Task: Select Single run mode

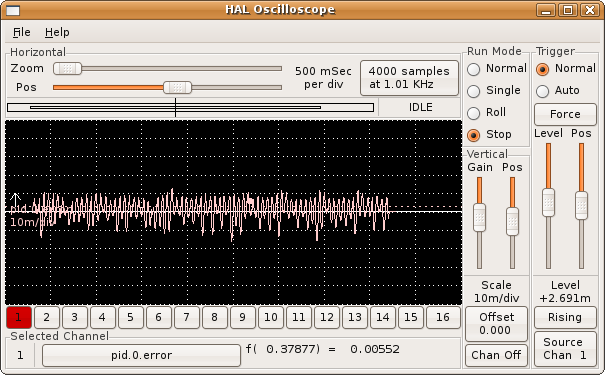Action: (494, 91)
